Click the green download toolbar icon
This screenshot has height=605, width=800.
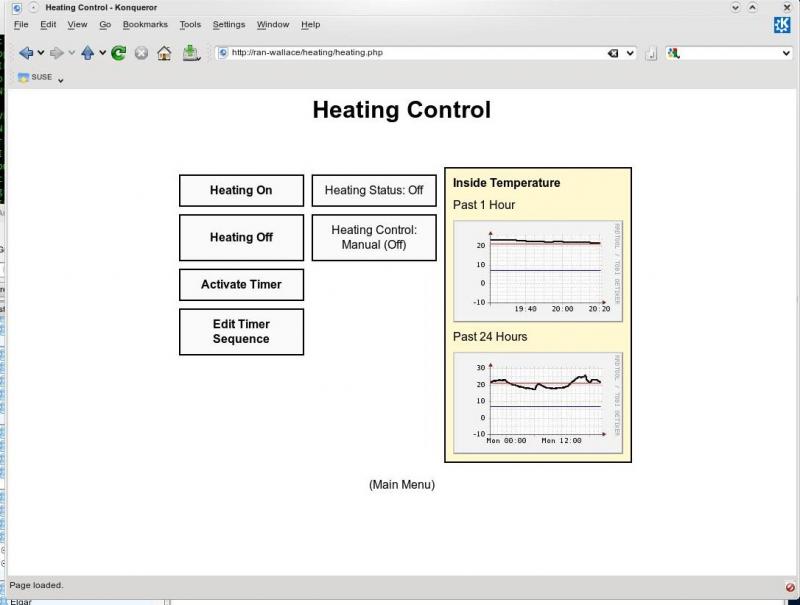click(191, 53)
